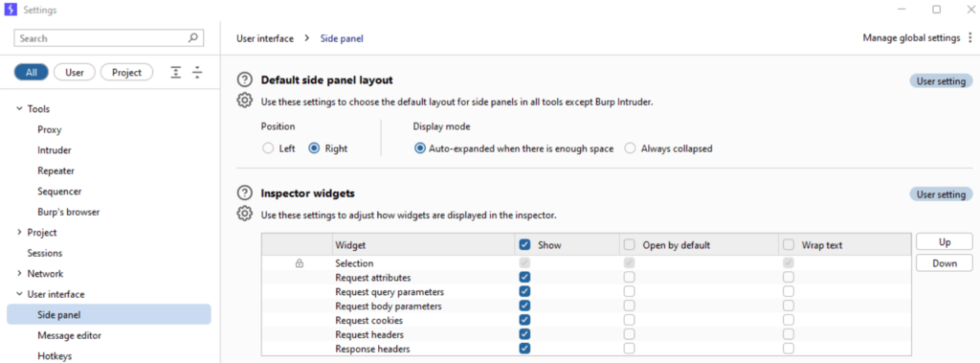The height and width of the screenshot is (363, 980).
Task: Open Message editor settings page
Action: (69, 335)
